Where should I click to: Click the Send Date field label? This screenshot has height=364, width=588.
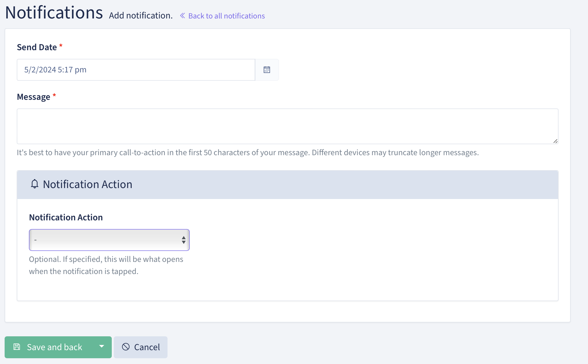37,47
